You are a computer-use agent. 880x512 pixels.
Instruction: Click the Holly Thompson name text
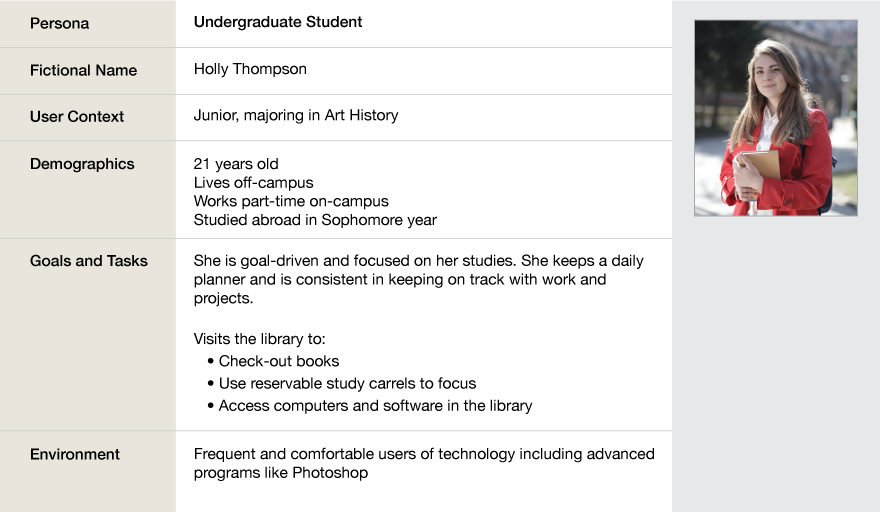click(250, 69)
